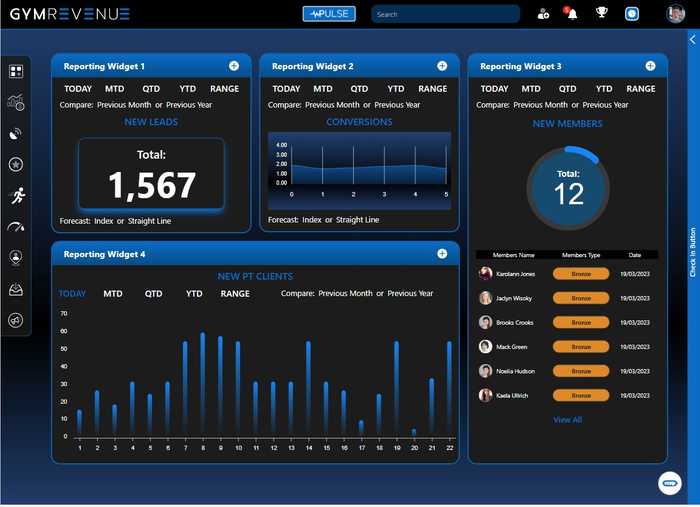Click the trophy icon in top bar

pos(602,14)
